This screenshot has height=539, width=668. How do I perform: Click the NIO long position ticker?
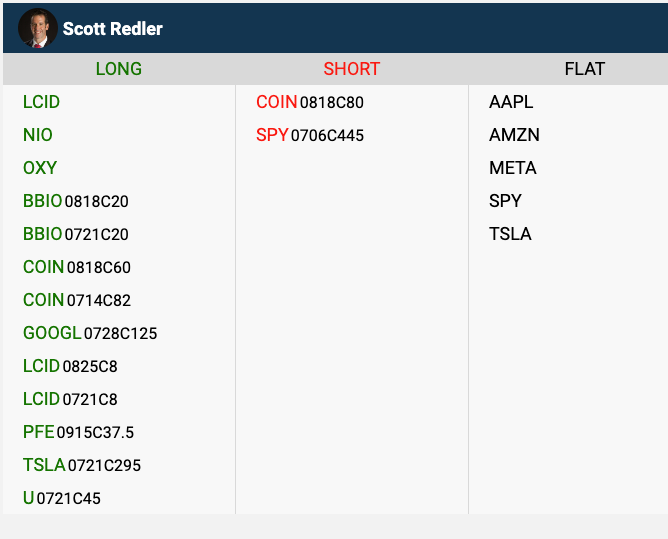coord(38,135)
